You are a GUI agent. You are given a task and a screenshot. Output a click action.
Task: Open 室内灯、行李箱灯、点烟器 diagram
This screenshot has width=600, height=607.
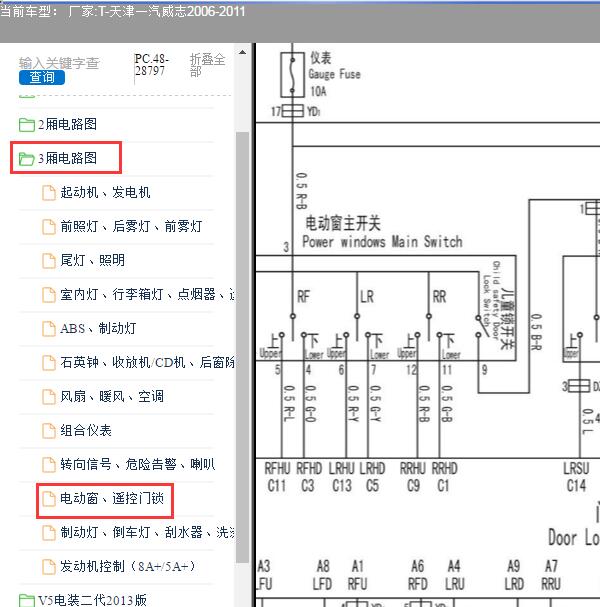click(x=147, y=295)
